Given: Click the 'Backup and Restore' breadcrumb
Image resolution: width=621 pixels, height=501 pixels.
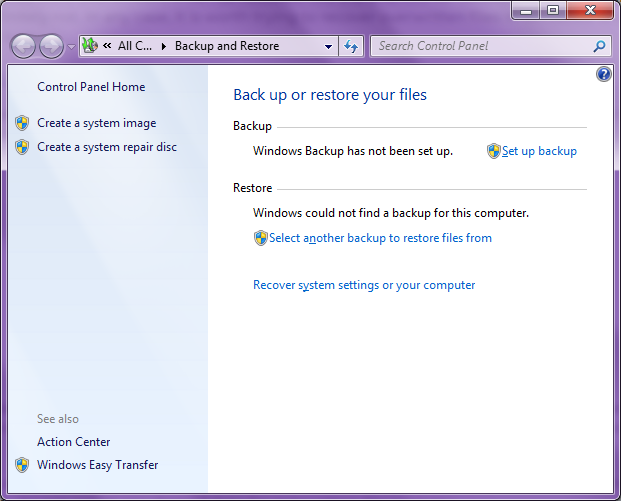Looking at the screenshot, I should (x=227, y=46).
